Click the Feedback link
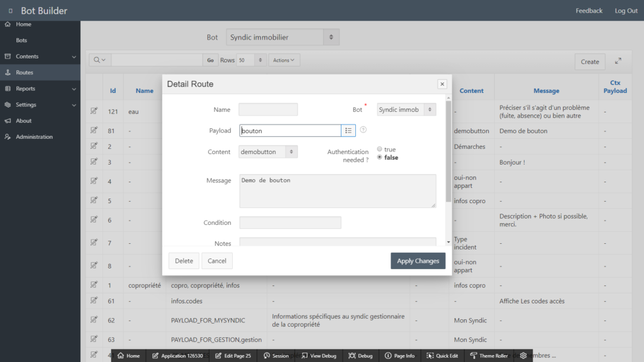Viewport: 644px width, 362px height. pos(589,11)
